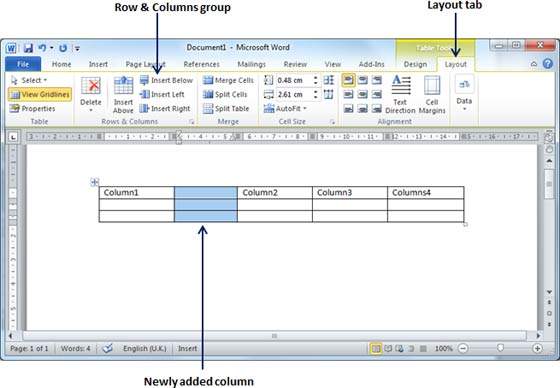
Task: Click Split Cells
Action: (x=225, y=94)
